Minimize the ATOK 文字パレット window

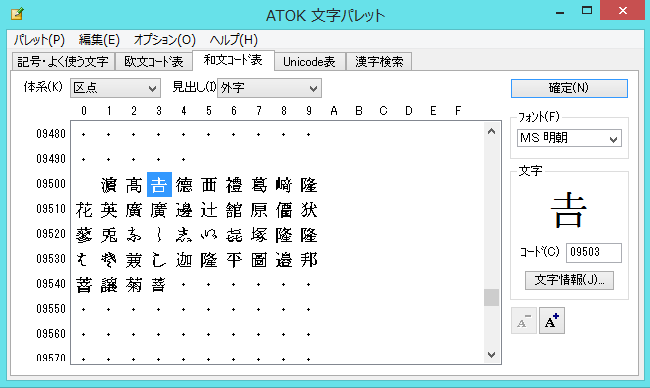(x=560, y=12)
